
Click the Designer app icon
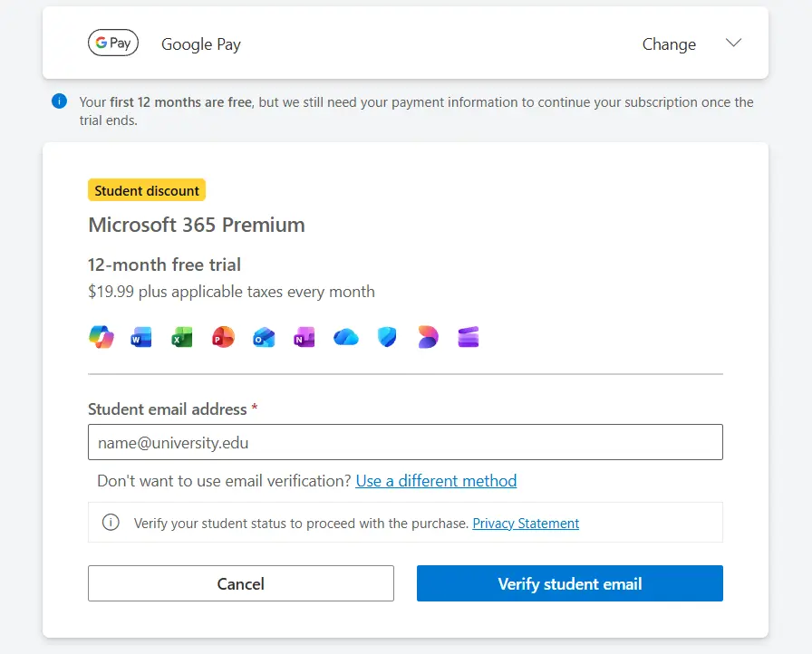(428, 337)
